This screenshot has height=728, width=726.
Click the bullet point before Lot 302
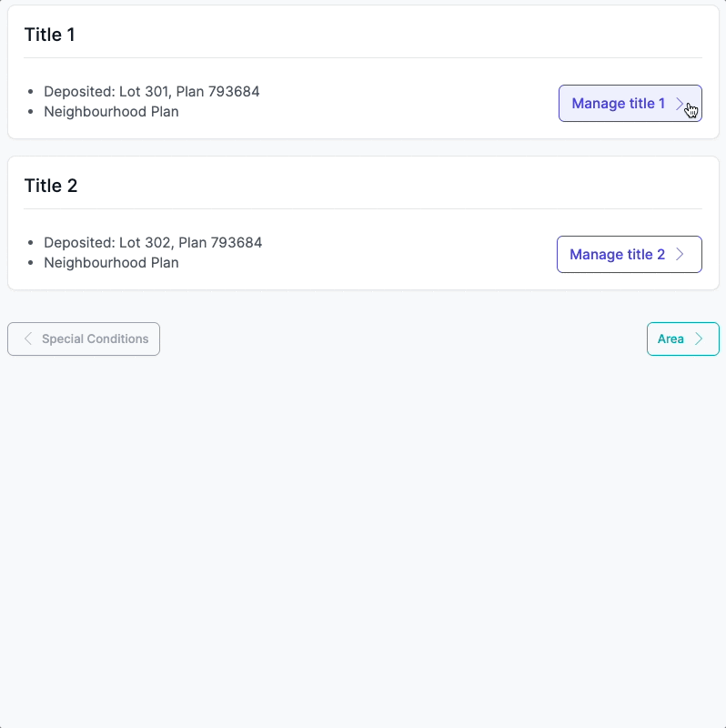coord(32,243)
